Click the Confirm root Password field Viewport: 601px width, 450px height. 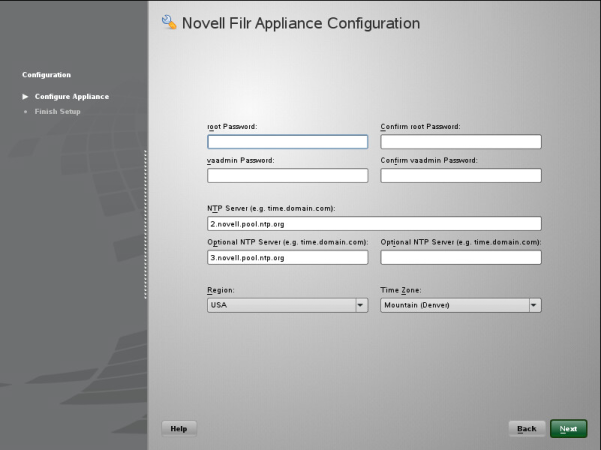[461, 142]
